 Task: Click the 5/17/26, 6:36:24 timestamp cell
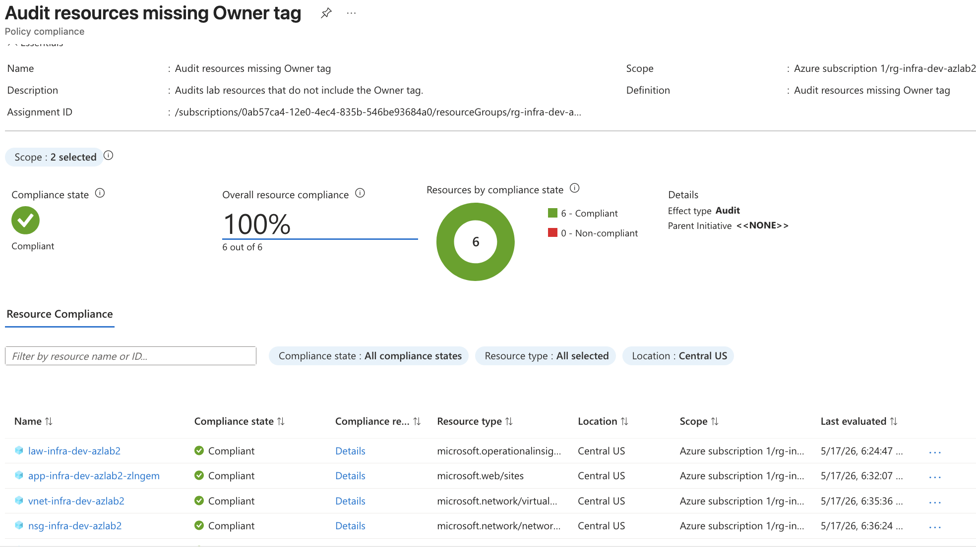(x=861, y=526)
